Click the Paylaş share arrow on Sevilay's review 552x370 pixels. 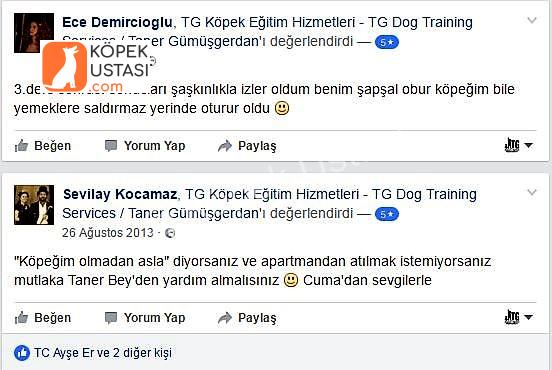click(225, 318)
